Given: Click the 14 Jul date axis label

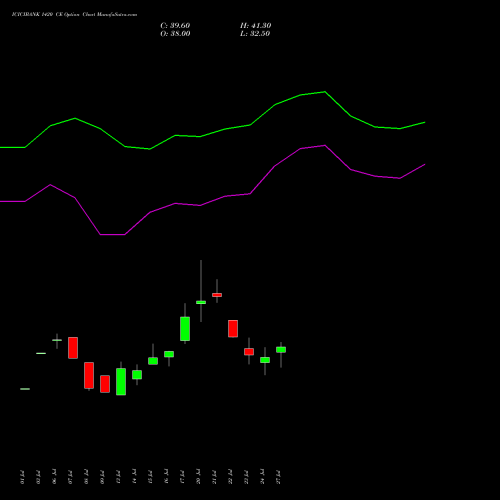Looking at the screenshot, I should pos(134,477).
